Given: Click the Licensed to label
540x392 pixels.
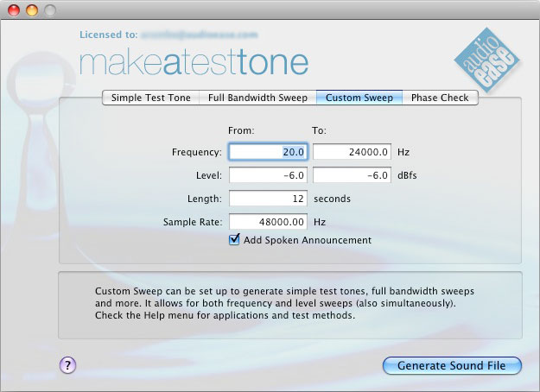Looking at the screenshot, I should (109, 35).
